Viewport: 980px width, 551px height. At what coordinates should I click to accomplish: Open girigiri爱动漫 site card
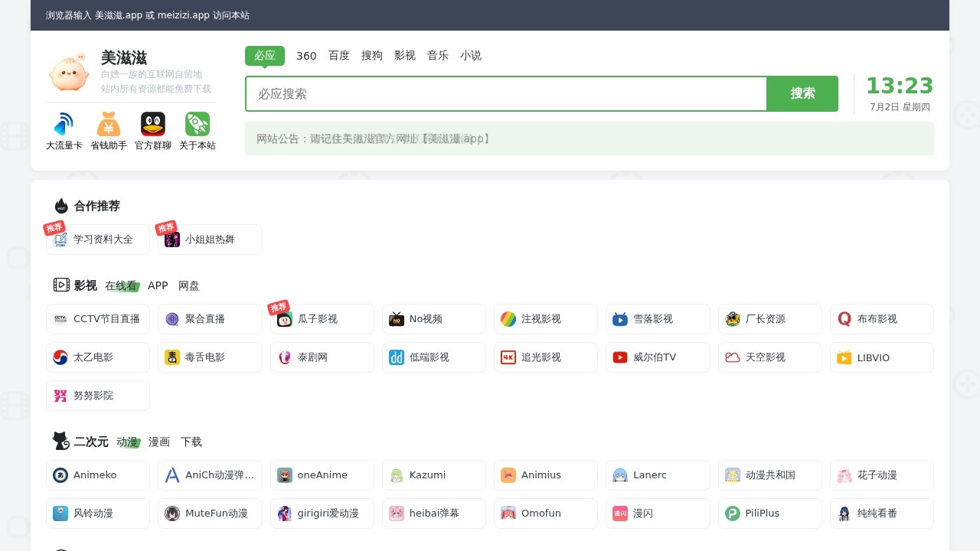click(322, 514)
